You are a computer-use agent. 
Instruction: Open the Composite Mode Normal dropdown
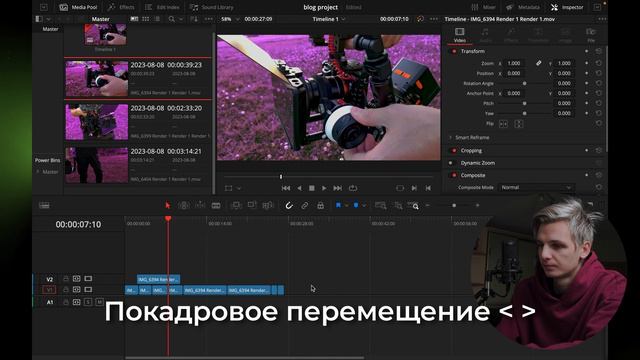536,187
